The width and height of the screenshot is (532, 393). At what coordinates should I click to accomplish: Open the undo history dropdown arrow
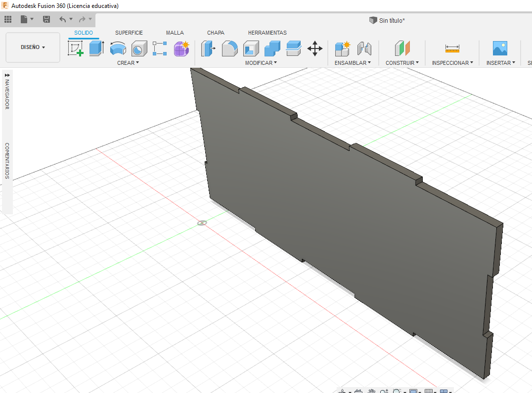pos(71,19)
